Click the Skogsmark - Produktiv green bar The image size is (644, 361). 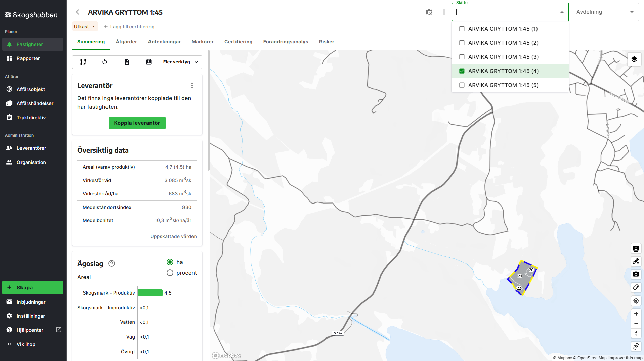[150, 292]
